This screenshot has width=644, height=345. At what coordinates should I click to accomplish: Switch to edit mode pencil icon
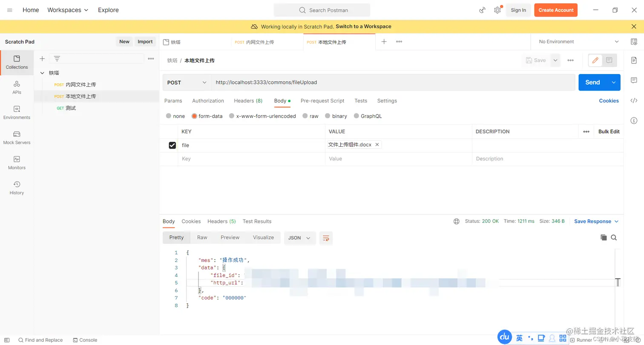coord(595,60)
